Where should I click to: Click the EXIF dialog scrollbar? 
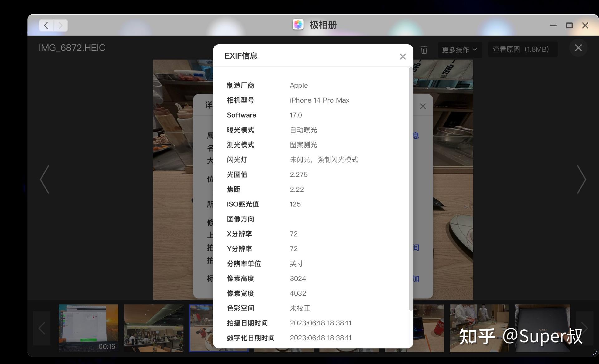point(410,189)
